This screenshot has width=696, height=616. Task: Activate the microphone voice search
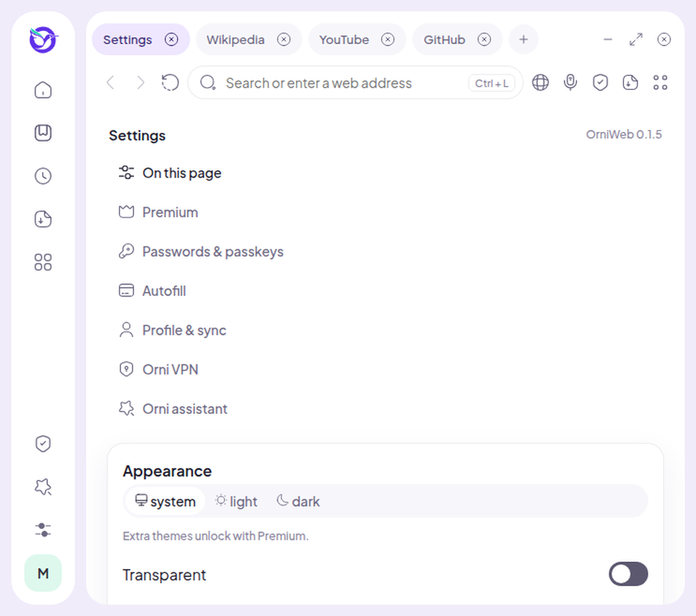[571, 83]
